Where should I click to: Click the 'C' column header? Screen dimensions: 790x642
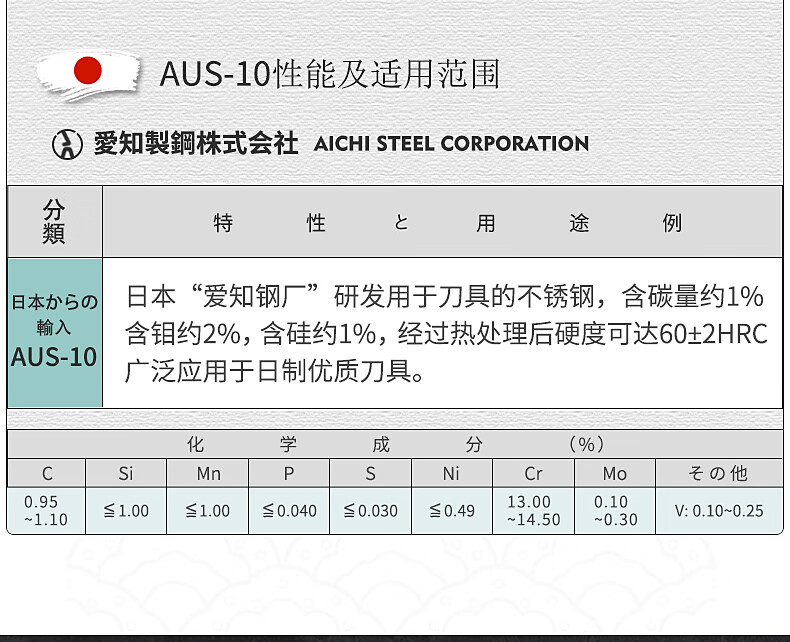pos(47,474)
